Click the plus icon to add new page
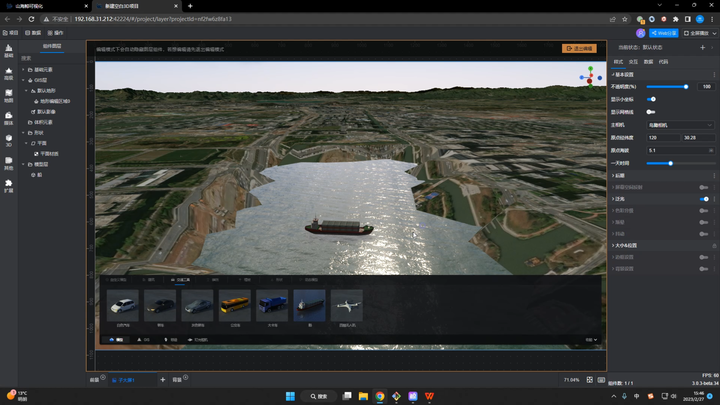The width and height of the screenshot is (720, 405). pos(163,380)
